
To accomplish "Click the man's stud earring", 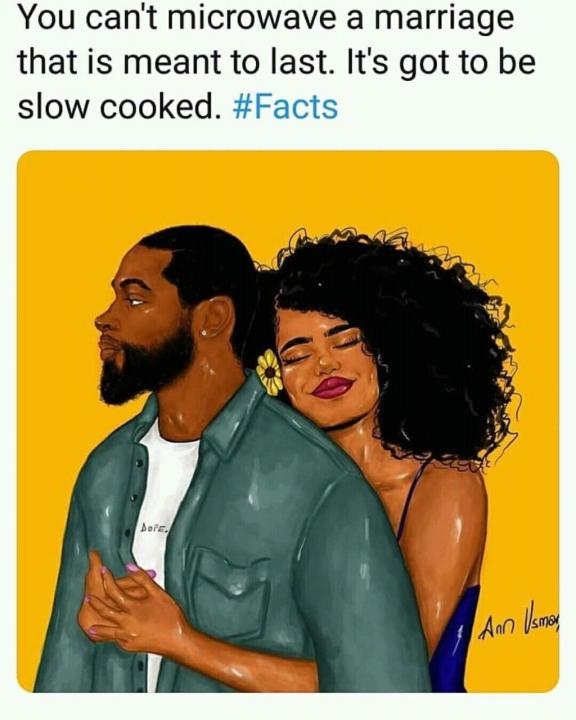I will [203, 332].
